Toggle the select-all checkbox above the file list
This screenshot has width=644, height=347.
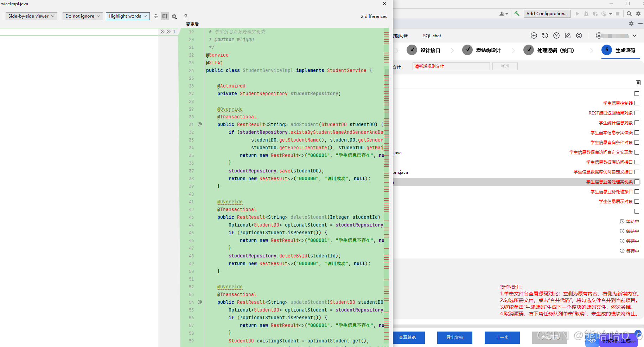pyautogui.click(x=638, y=83)
